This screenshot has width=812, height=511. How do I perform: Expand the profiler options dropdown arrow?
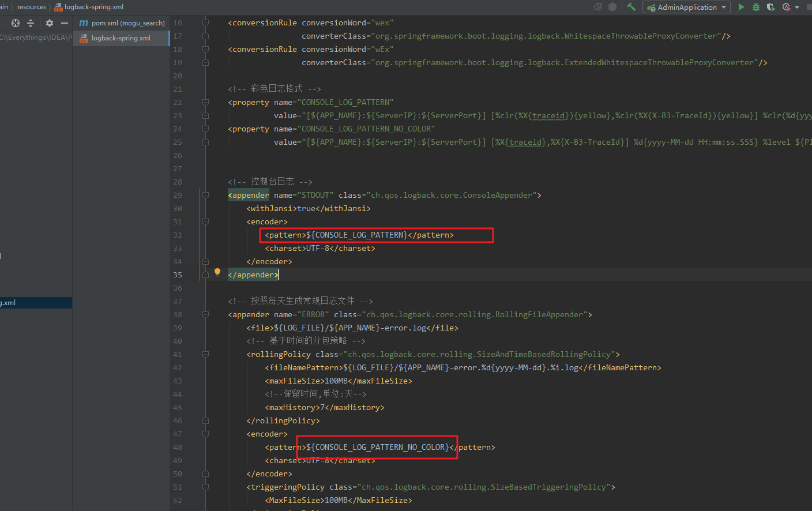point(797,7)
